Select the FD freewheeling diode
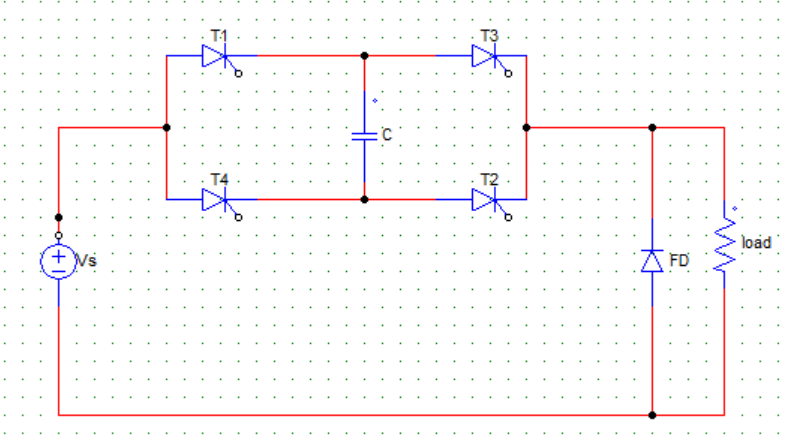The image size is (787, 441). click(652, 261)
